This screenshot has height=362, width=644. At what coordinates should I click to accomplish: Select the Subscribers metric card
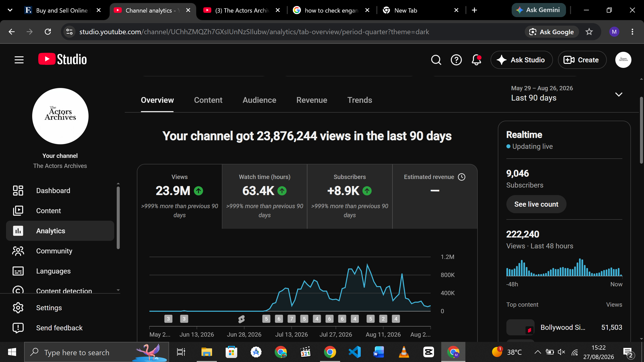point(350,196)
